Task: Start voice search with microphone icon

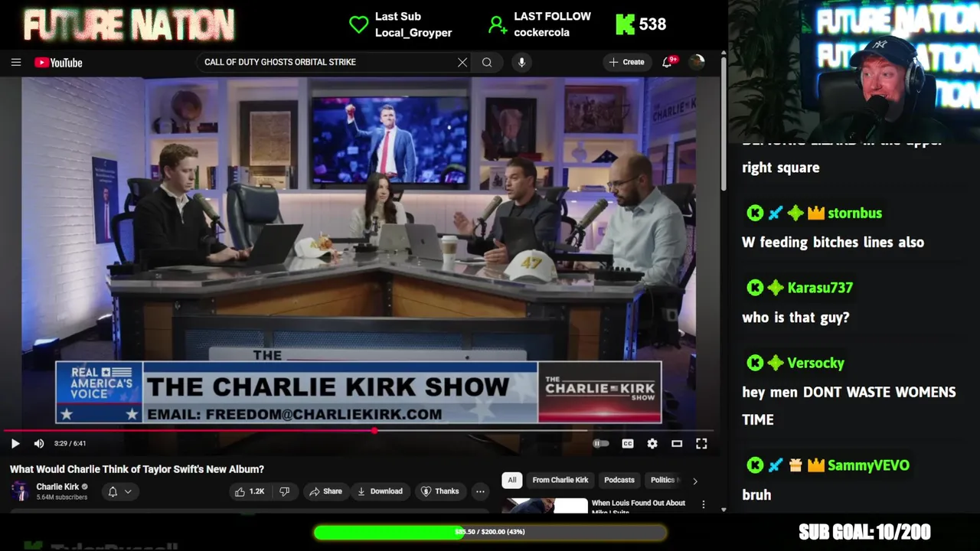Action: pyautogui.click(x=521, y=63)
